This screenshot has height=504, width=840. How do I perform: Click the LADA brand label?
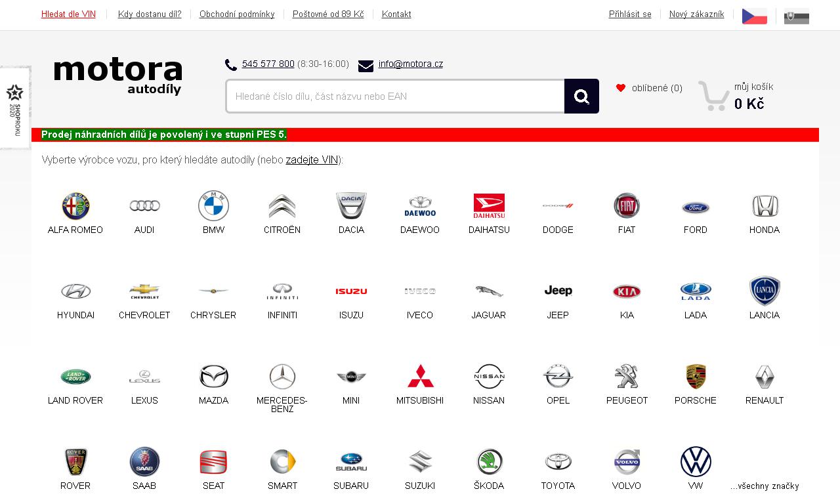pos(696,315)
